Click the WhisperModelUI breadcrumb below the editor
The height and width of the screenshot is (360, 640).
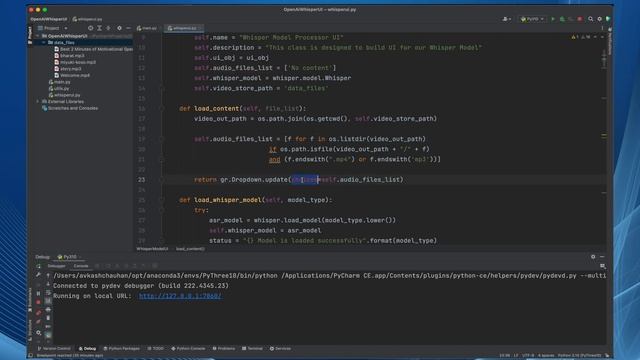pos(152,249)
